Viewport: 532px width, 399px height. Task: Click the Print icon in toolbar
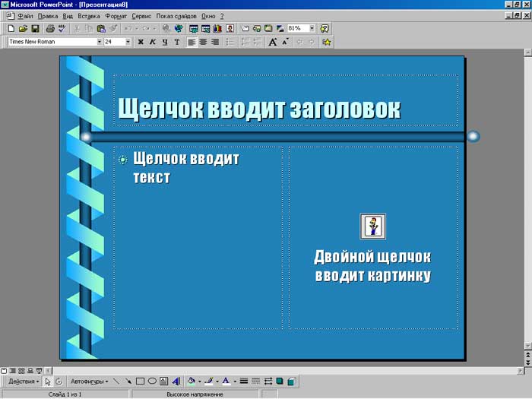49,29
